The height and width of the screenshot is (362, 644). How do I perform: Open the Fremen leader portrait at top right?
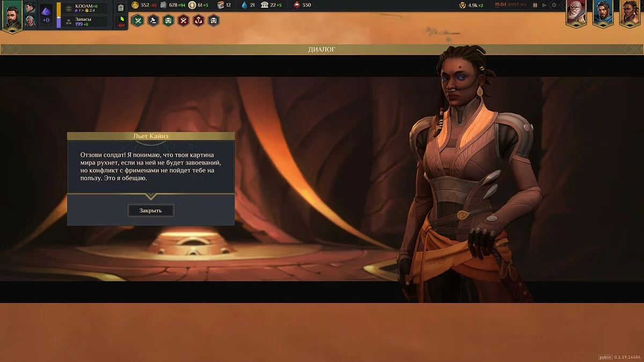[x=630, y=12]
